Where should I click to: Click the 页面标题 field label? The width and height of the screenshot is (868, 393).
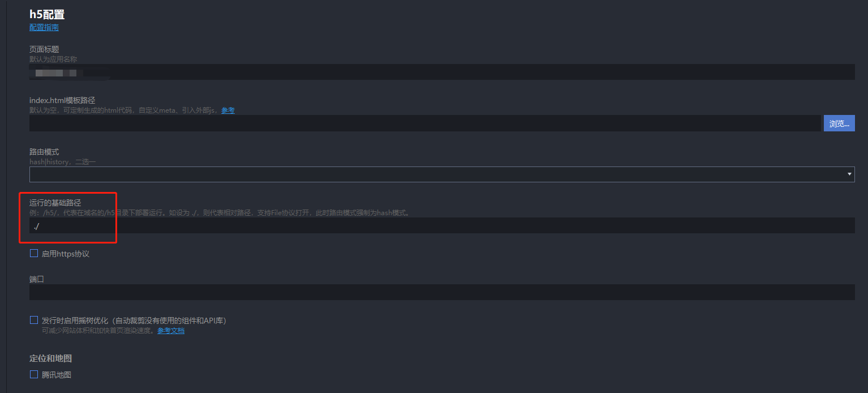point(44,49)
